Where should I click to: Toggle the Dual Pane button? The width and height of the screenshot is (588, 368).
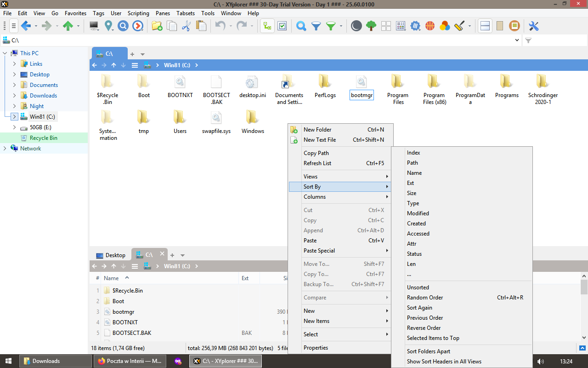tap(485, 26)
